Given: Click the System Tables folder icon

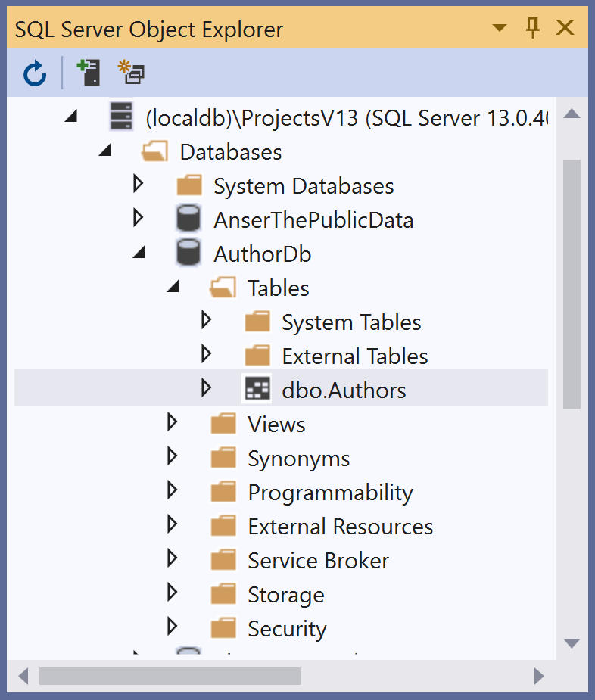Looking at the screenshot, I should (x=257, y=322).
